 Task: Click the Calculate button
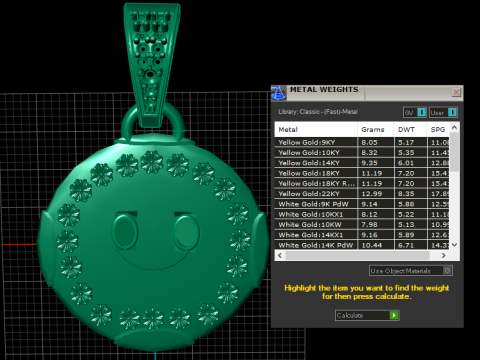tap(367, 315)
